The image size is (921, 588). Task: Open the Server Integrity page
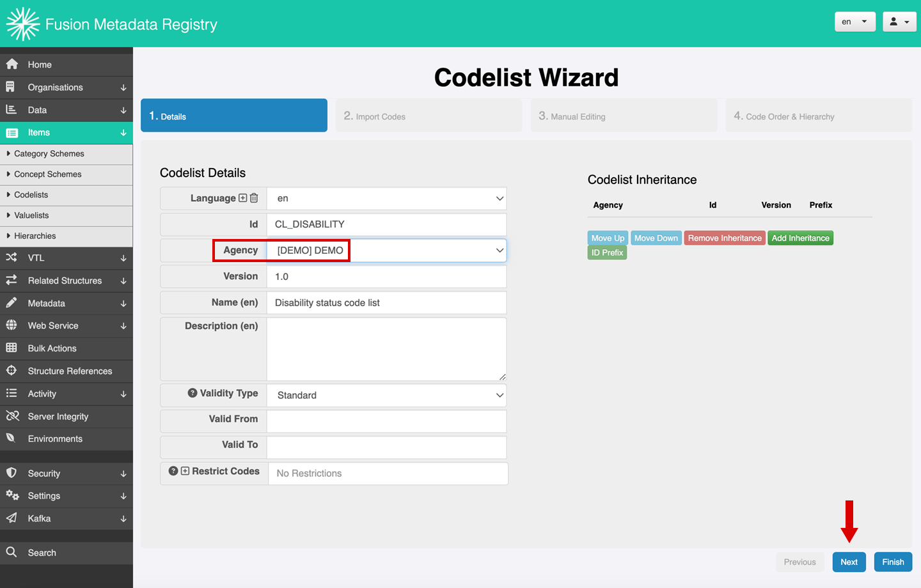pyautogui.click(x=58, y=417)
